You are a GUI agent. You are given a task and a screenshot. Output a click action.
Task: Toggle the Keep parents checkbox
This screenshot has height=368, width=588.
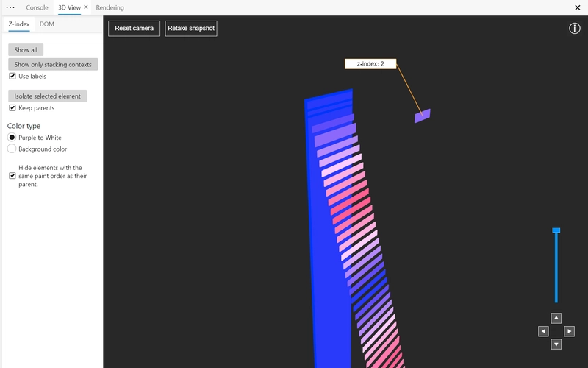[12, 108]
